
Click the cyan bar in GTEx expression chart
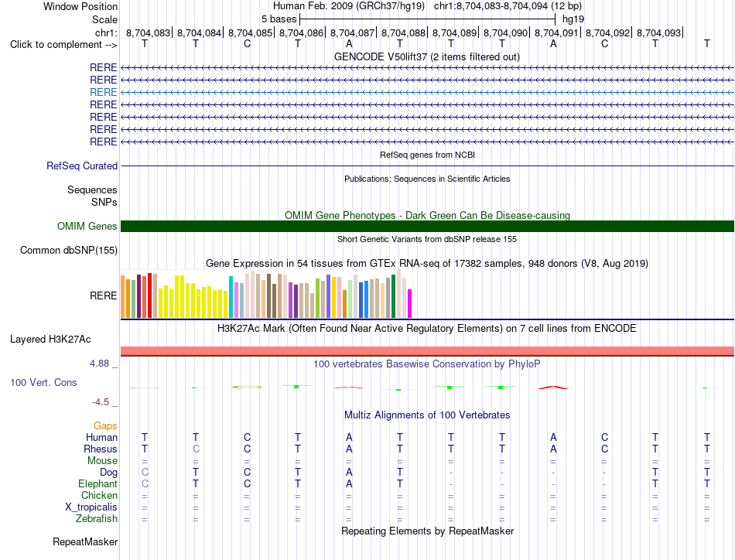[x=231, y=297]
